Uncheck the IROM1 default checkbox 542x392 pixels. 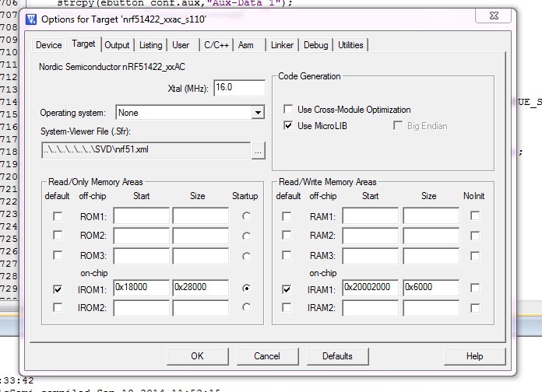[x=58, y=289]
